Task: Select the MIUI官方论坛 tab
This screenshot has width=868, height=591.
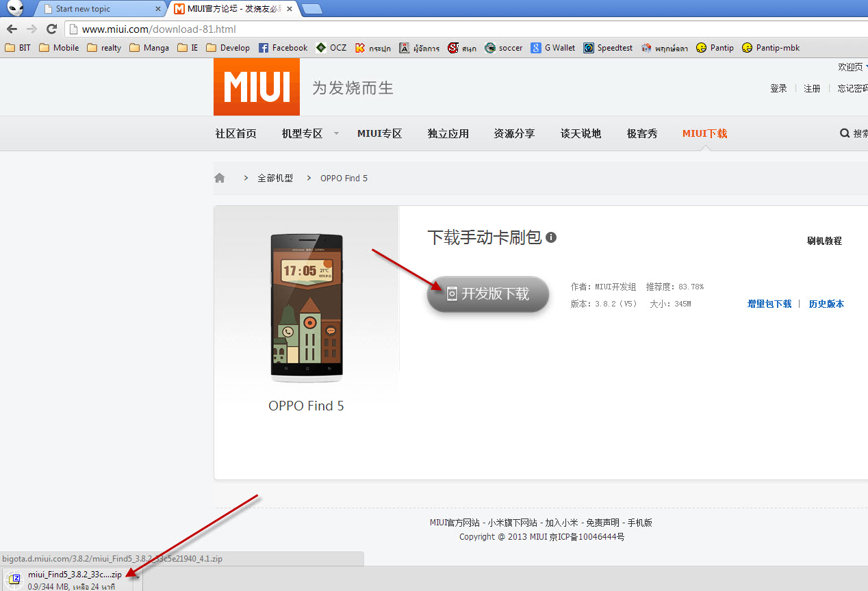Action: pos(233,9)
